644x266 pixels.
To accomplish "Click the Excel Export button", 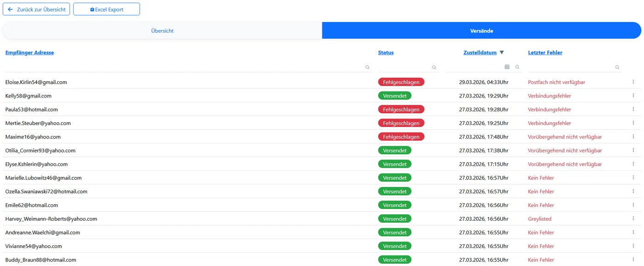I will point(106,9).
